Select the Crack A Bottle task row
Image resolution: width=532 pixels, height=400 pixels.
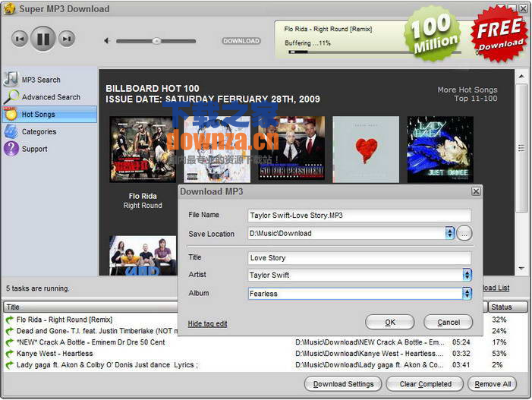(266, 342)
